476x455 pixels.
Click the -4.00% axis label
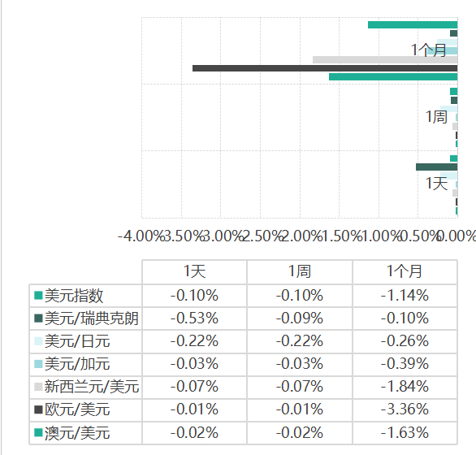[x=141, y=236]
